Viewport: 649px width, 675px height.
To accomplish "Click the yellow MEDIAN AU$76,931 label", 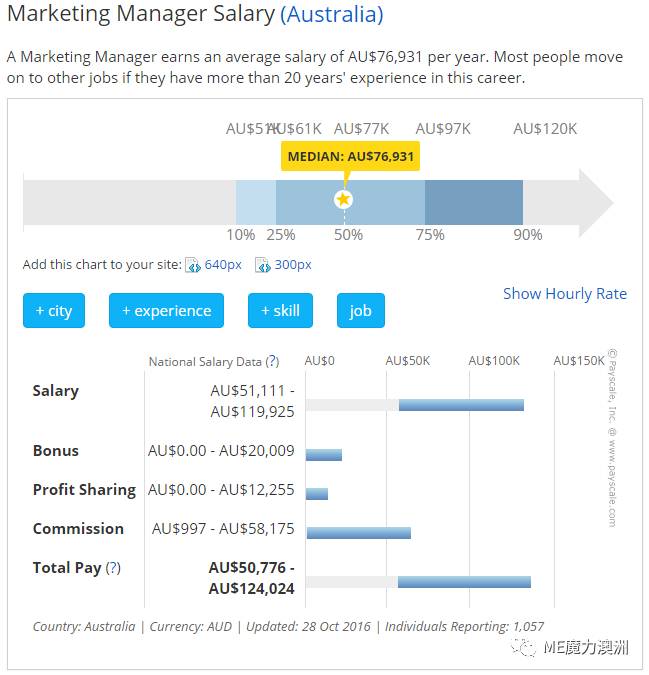I will pyautogui.click(x=350, y=156).
